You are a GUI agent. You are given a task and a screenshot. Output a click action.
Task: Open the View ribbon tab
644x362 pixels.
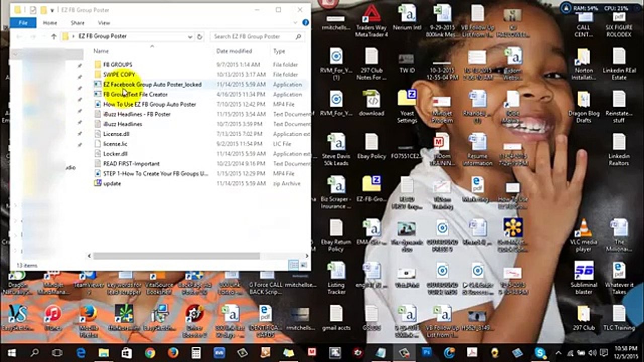(x=104, y=23)
